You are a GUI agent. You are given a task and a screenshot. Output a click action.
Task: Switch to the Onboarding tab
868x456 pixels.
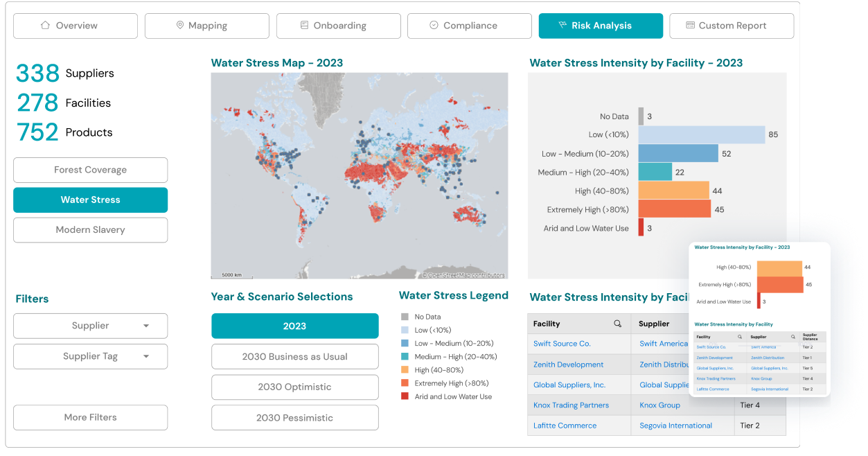tap(338, 26)
